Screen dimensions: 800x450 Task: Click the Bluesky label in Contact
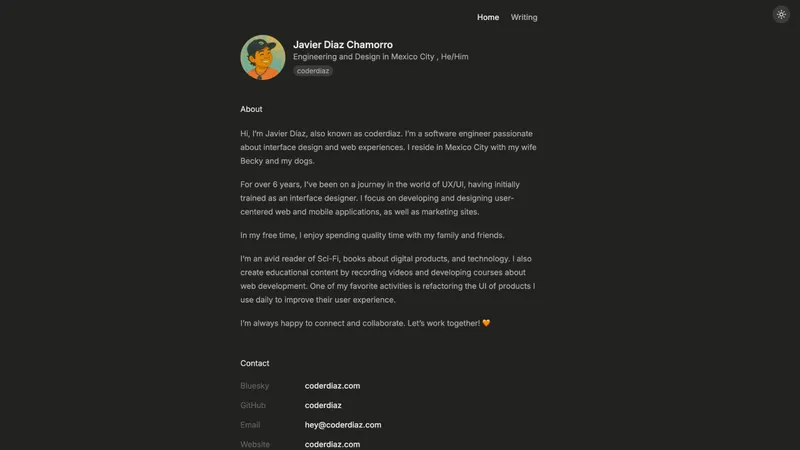click(255, 386)
